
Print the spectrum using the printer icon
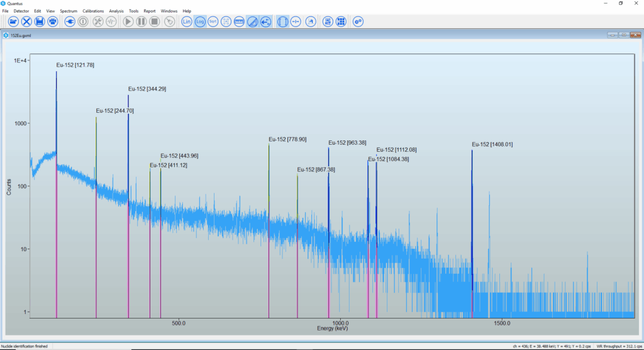[53, 22]
